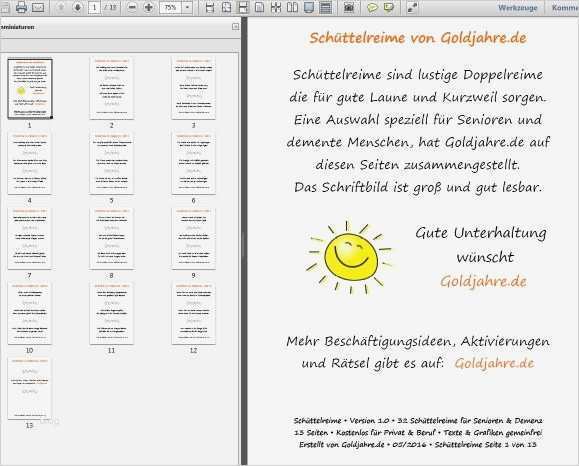Select page 7 thumbnail
This screenshot has height=466, width=579.
(30, 239)
